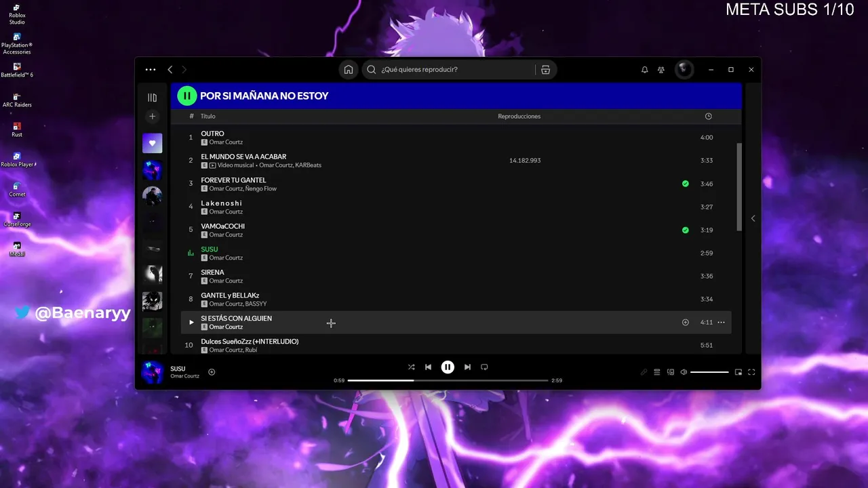Adjust the volume slider
868x488 pixels.
coord(709,372)
